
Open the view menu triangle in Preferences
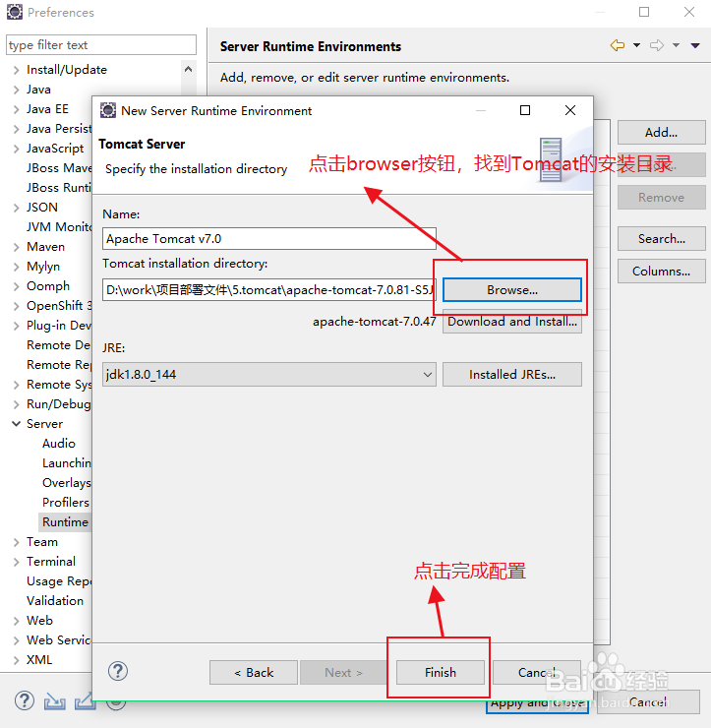(x=695, y=45)
